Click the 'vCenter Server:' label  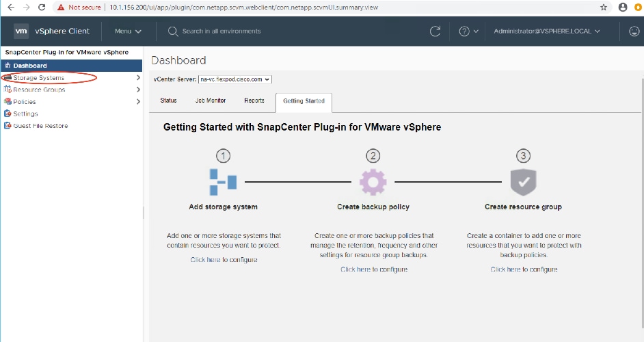pyautogui.click(x=175, y=79)
